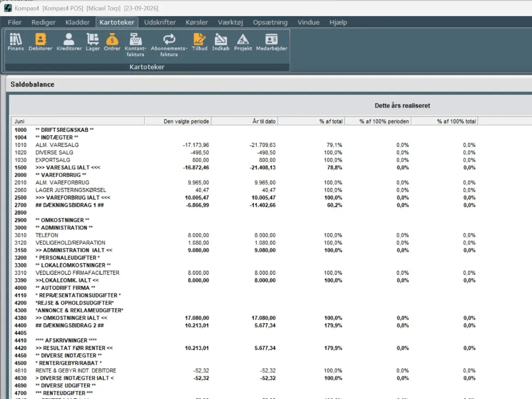The image size is (532, 399).
Task: Select the LAGER JUSTERINGSKØRSEL row
Action: point(244,190)
